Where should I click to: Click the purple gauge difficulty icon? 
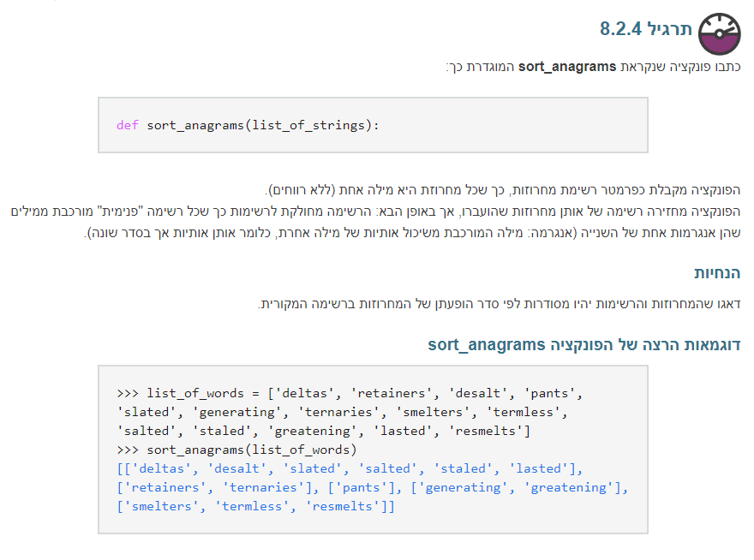click(x=720, y=34)
